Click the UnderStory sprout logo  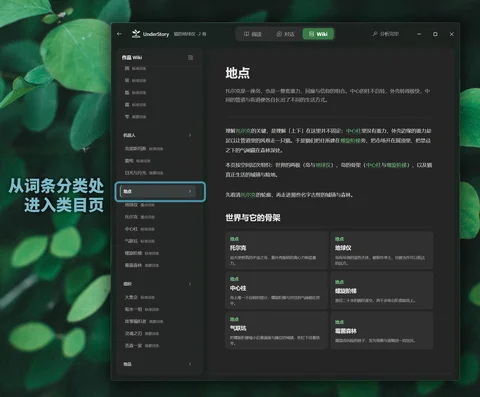coord(136,34)
